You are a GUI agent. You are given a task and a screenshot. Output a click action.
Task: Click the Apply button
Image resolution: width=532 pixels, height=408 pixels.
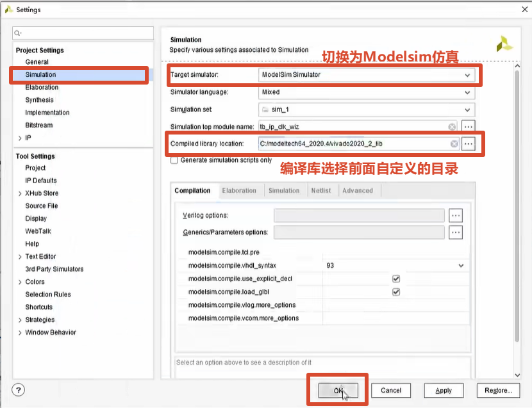tap(444, 390)
